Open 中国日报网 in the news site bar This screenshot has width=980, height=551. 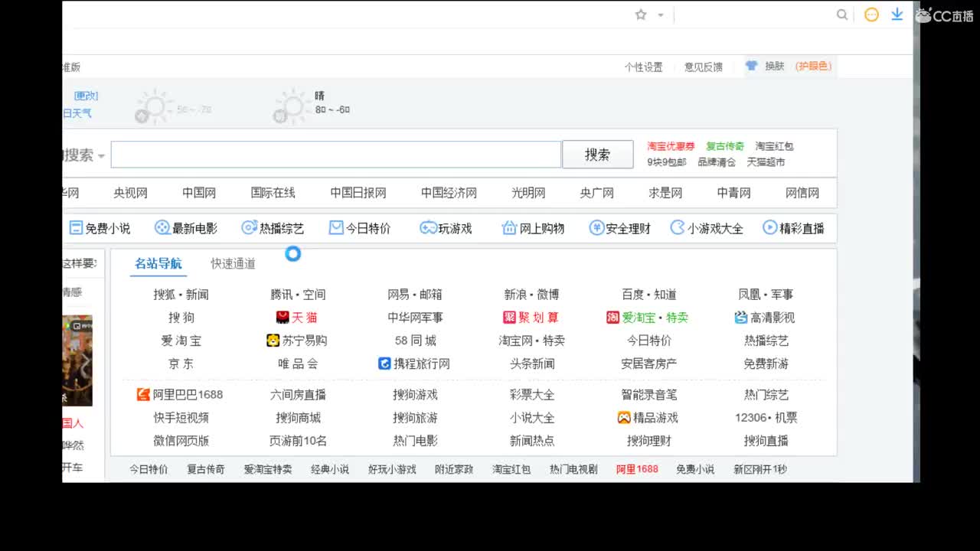(x=358, y=193)
